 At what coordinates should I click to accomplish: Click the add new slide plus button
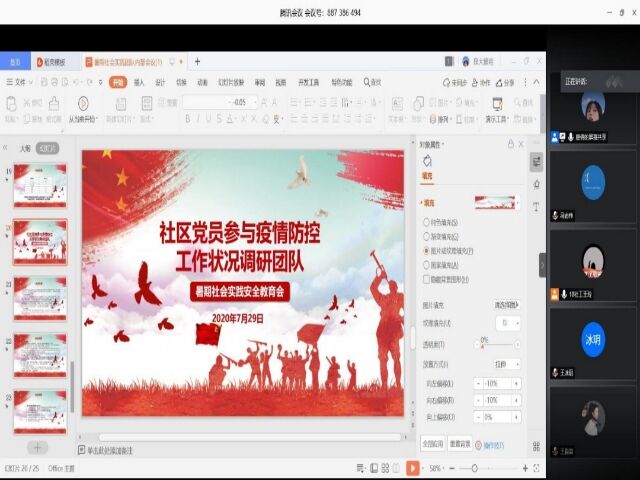[37, 447]
